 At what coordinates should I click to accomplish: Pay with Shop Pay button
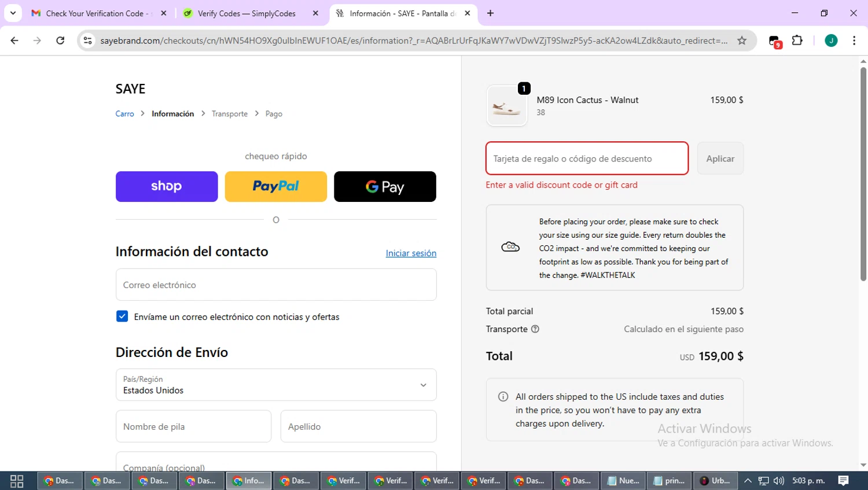(x=167, y=186)
